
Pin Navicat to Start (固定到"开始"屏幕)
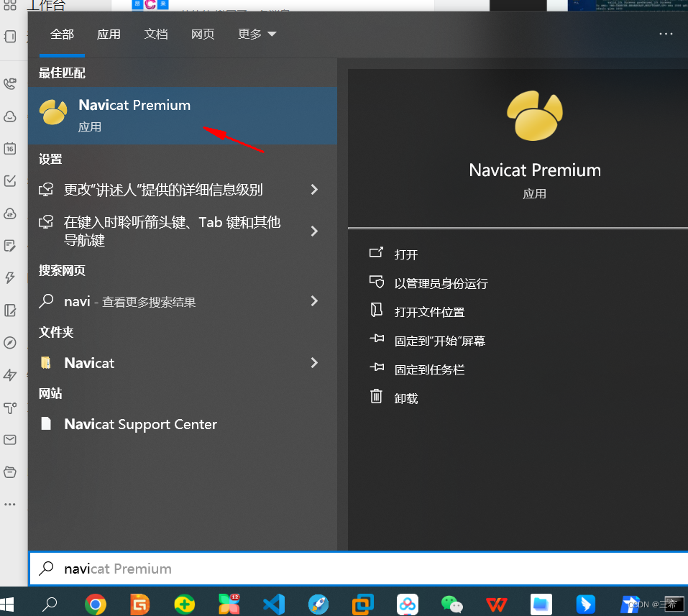440,341
